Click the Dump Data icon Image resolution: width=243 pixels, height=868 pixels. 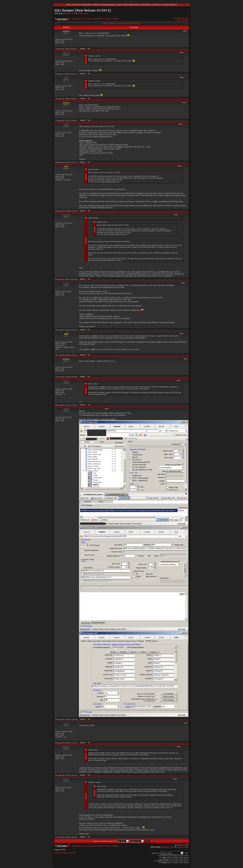click(115, 446)
